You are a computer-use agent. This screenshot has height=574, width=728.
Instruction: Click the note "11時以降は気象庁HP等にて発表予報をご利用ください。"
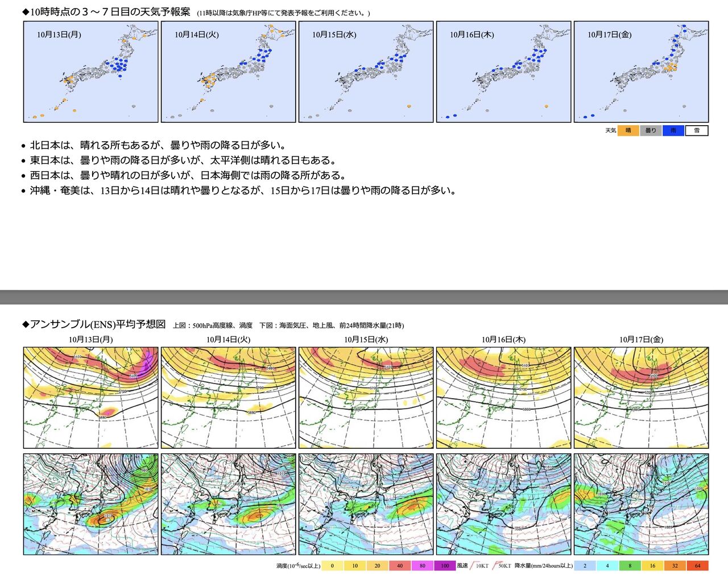click(x=283, y=13)
